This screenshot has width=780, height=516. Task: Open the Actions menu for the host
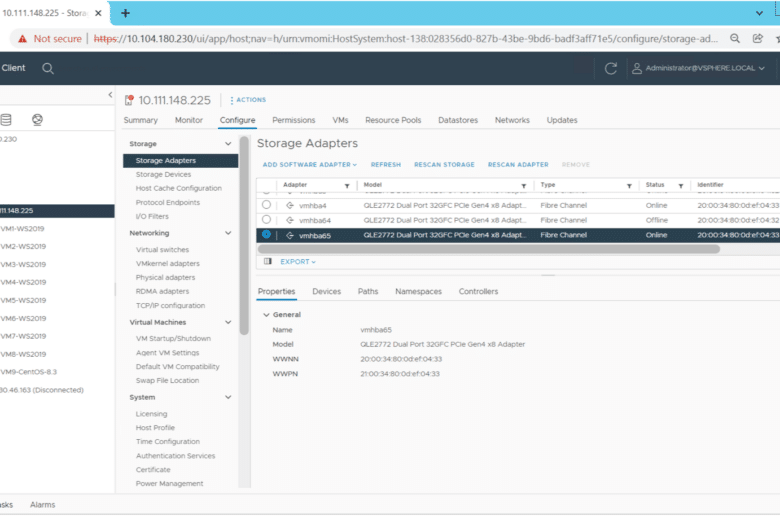(x=248, y=100)
